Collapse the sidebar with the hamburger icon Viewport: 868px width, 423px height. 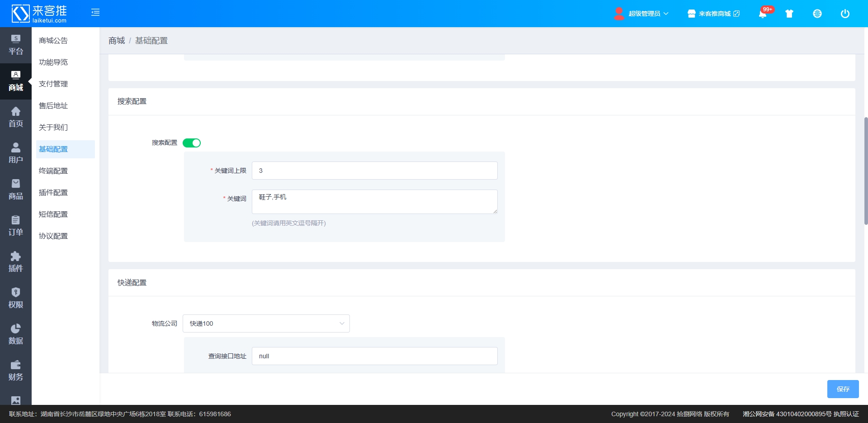pos(95,13)
